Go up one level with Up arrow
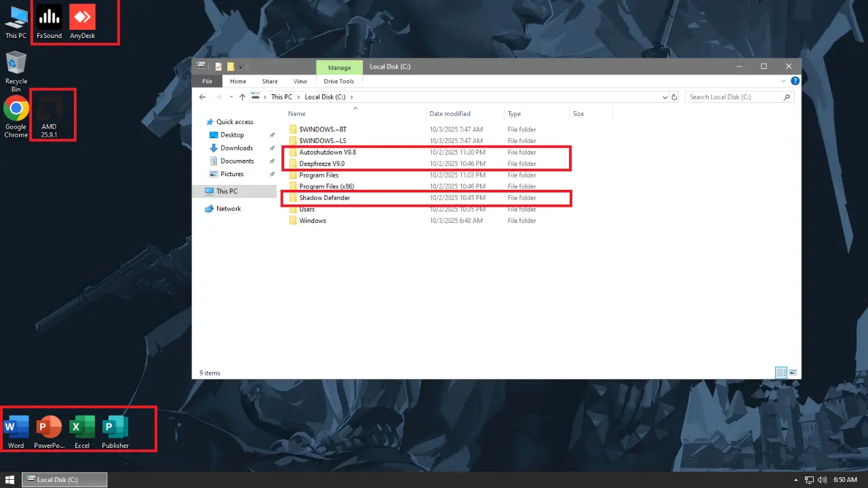 click(242, 97)
